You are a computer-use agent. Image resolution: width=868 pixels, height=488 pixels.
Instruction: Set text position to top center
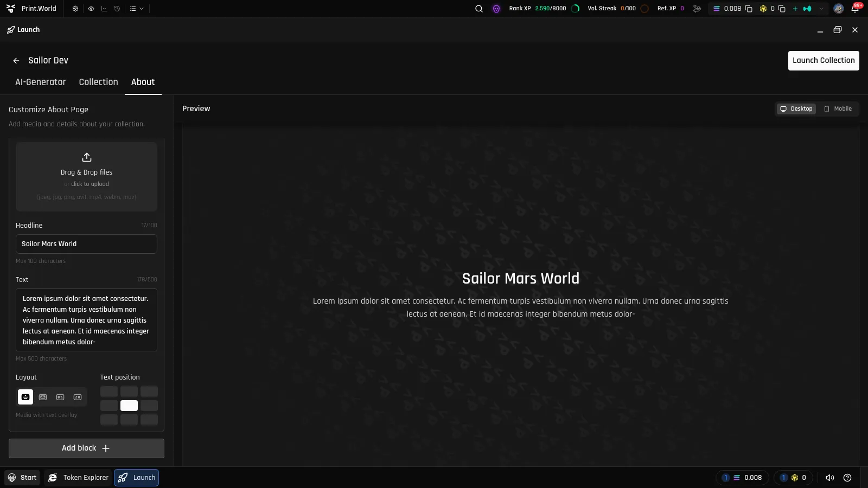pyautogui.click(x=129, y=391)
